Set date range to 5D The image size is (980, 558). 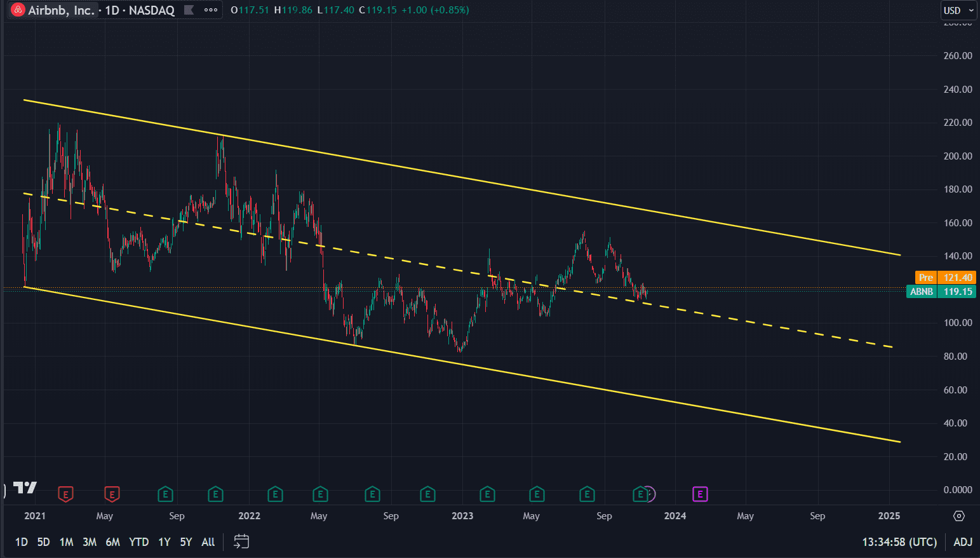click(43, 542)
